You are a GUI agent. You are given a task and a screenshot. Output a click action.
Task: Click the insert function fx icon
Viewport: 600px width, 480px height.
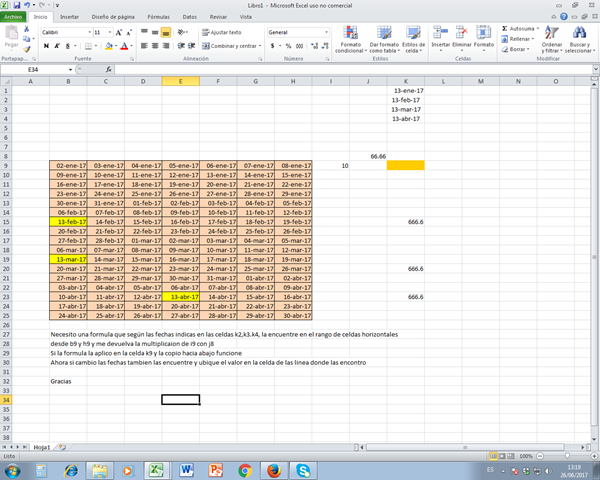(x=107, y=70)
